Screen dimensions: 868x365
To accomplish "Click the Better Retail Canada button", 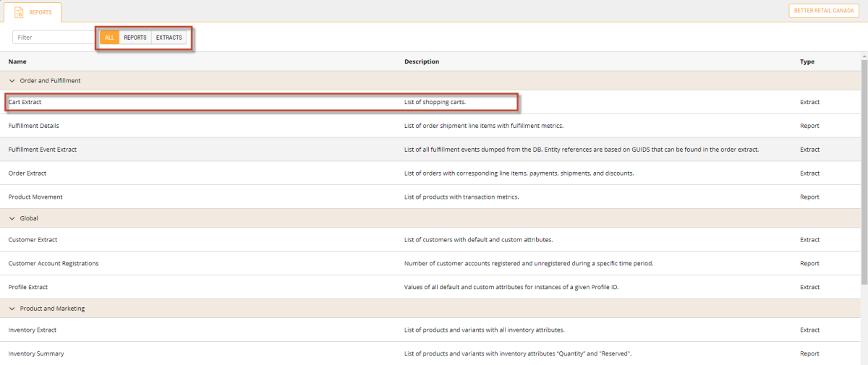I will (824, 12).
